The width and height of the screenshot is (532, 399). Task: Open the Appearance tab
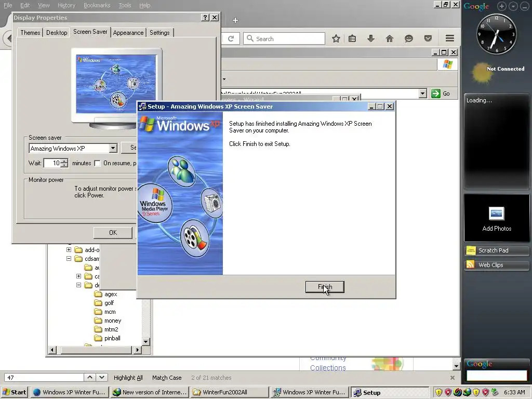[x=128, y=33]
